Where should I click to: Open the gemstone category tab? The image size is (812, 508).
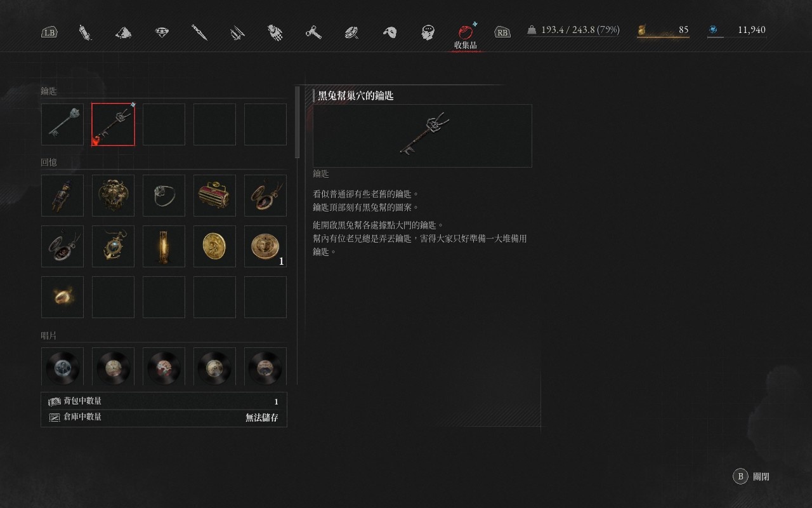[x=162, y=32]
